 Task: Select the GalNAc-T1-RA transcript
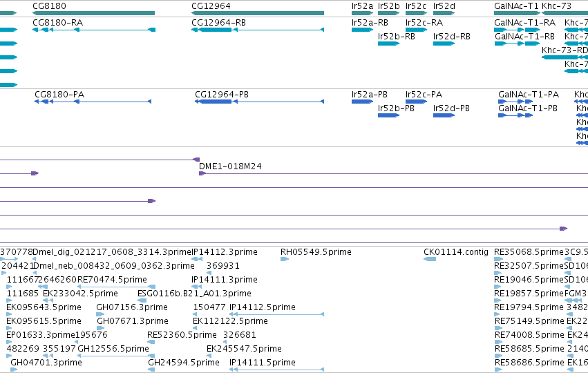point(517,30)
